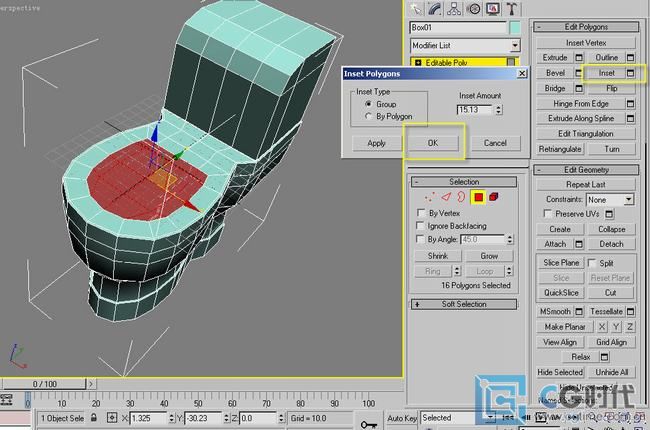Advance time slider with right arrow
The image size is (650, 430).
coord(91,384)
